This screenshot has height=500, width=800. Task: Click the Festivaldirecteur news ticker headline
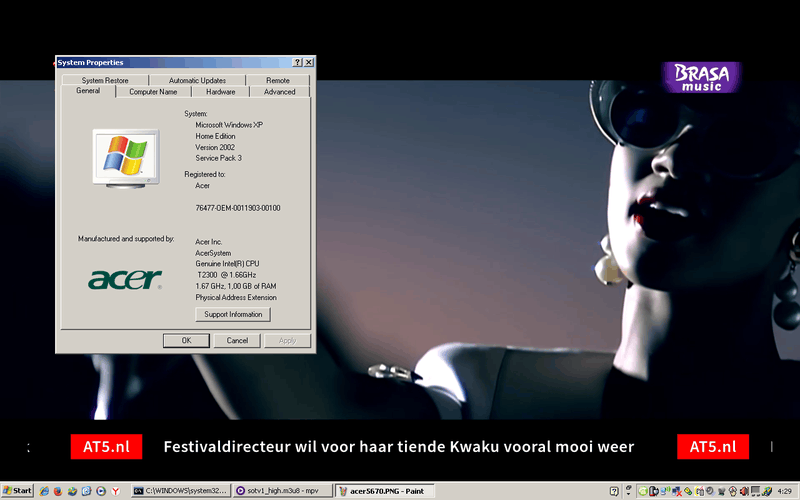[398, 447]
